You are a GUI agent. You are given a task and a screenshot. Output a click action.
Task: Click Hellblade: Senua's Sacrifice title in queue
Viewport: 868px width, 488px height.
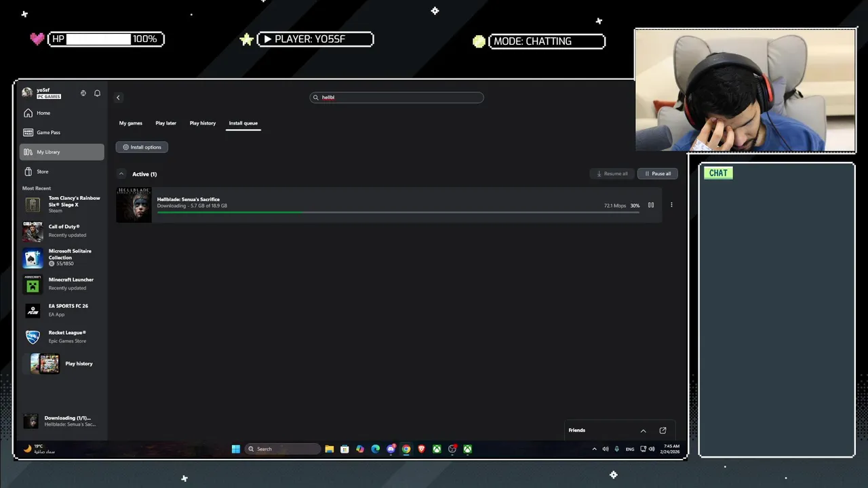[x=189, y=199]
